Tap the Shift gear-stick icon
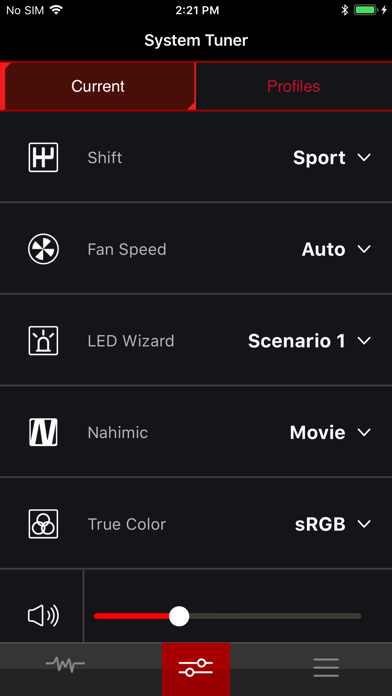Image resolution: width=392 pixels, height=696 pixels. tap(43, 157)
